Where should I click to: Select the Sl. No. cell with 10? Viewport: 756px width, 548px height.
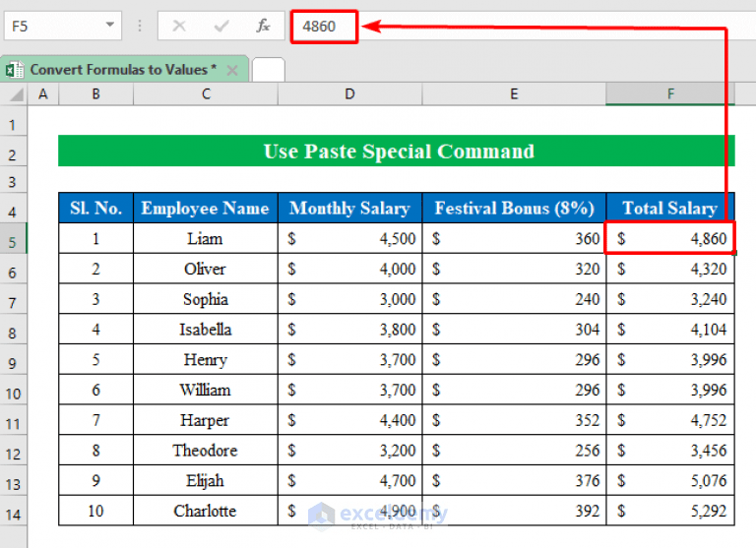click(95, 511)
